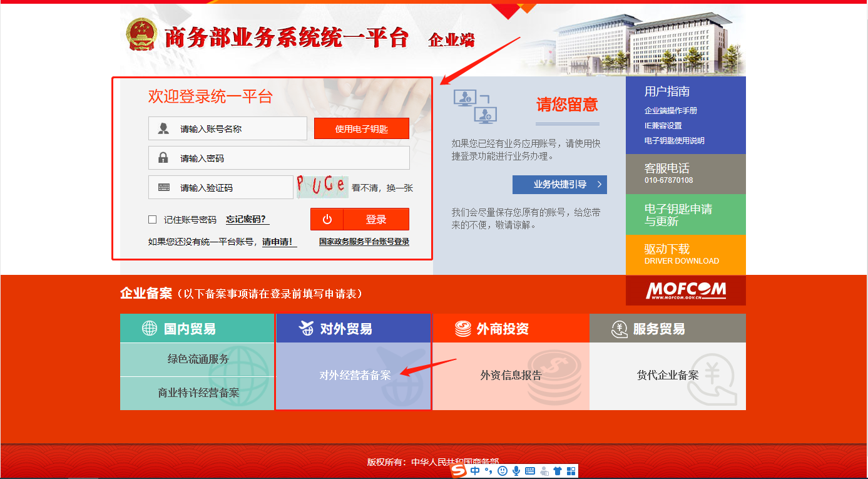Click the power icon on the login button

[326, 219]
